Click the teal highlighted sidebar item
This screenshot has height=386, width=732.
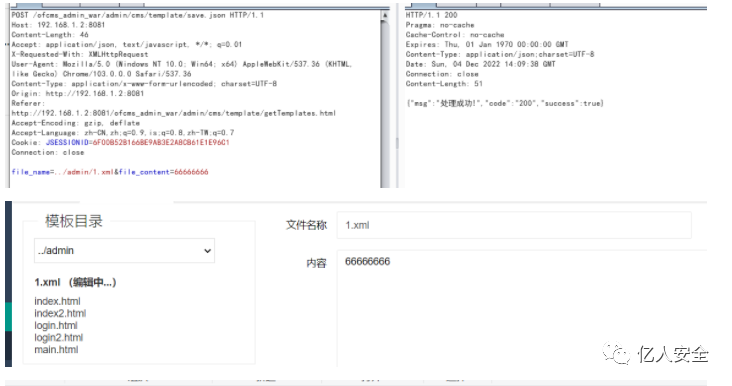pos(8,317)
